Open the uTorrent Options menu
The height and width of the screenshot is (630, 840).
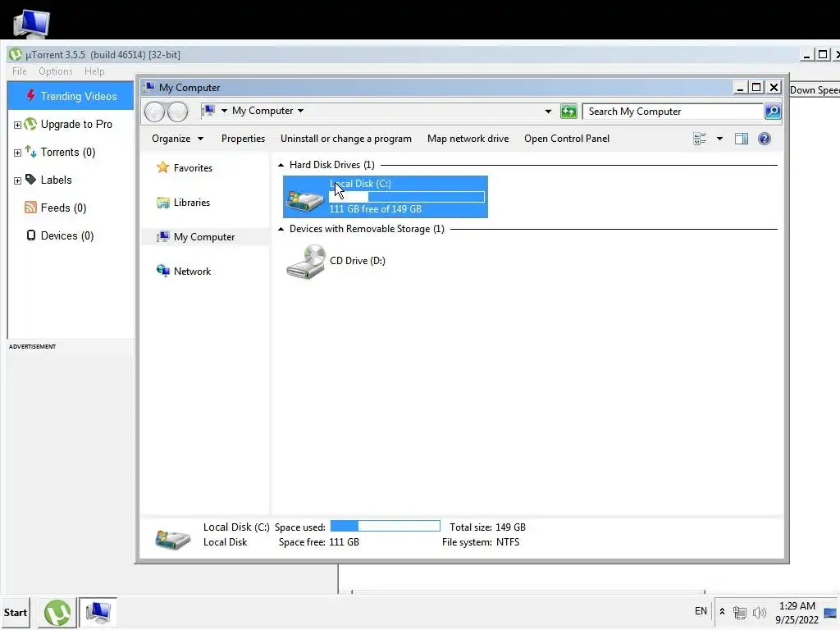(x=55, y=71)
